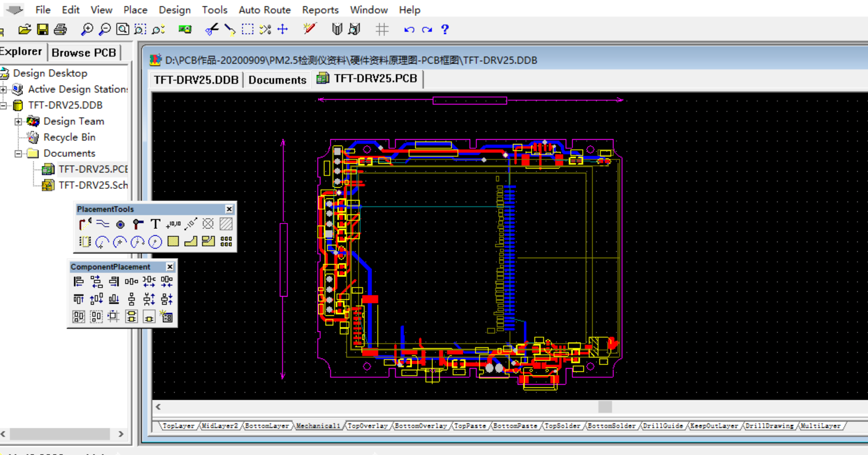Move selection with the crosshair arrows icon
868x455 pixels.
click(x=283, y=29)
